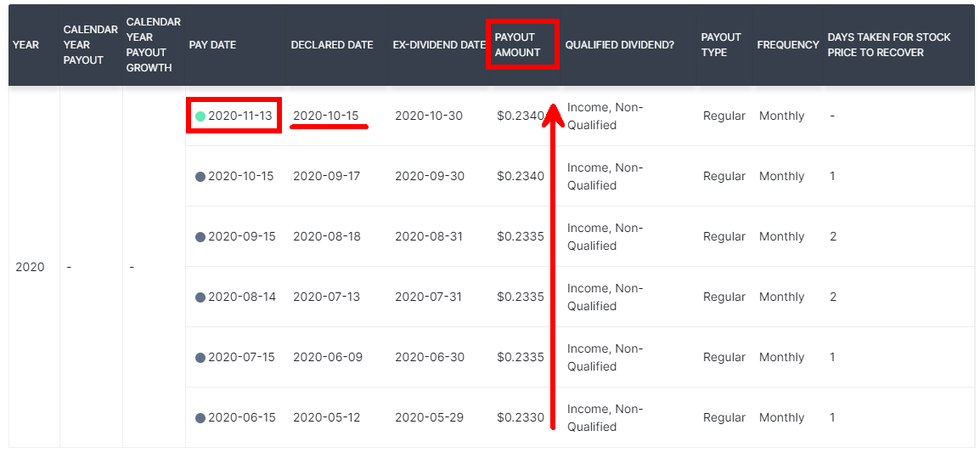Click the $0.2335 payout for pay date 2020-09-15
980x453 pixels.
click(520, 236)
